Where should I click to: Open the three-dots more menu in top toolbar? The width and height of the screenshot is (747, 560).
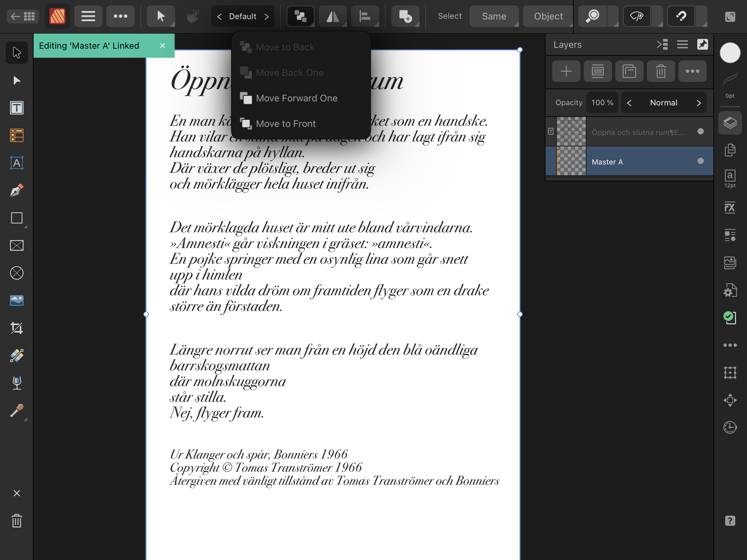[121, 16]
